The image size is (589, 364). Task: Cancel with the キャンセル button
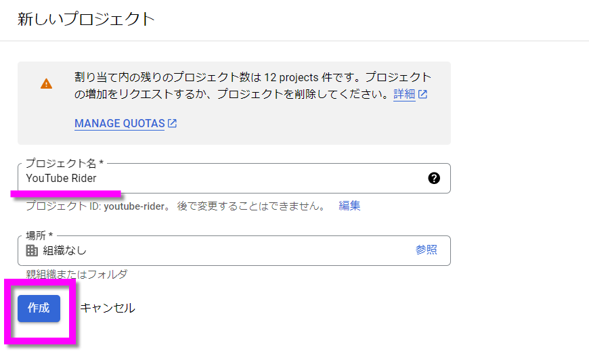pos(108,308)
